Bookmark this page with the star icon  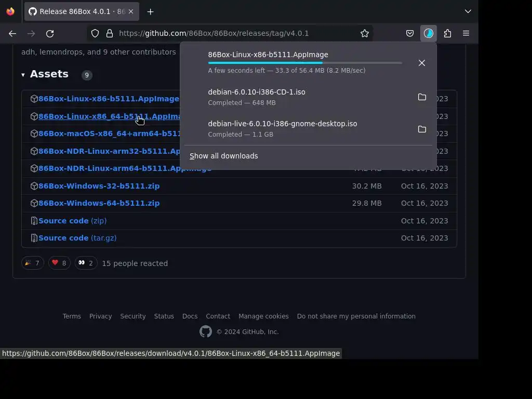365,33
